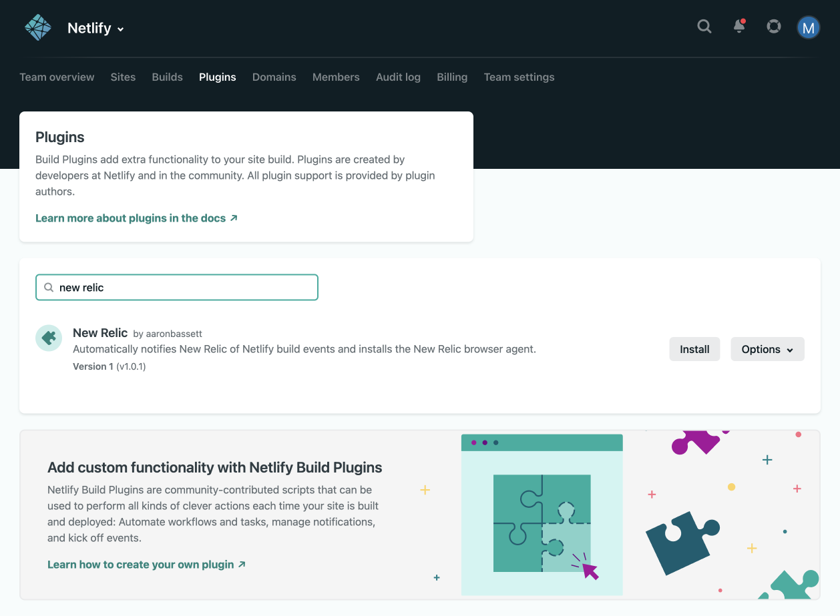Viewport: 840px width, 616px height.
Task: Click the Netlify diamond logo
Action: 37,28
